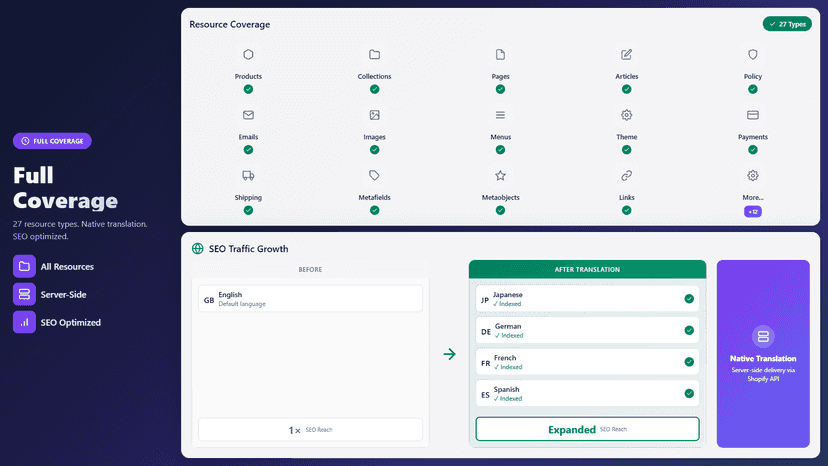Click the globe icon beside SEO Traffic Growth
Image resolution: width=828 pixels, height=466 pixels.
[x=197, y=248]
